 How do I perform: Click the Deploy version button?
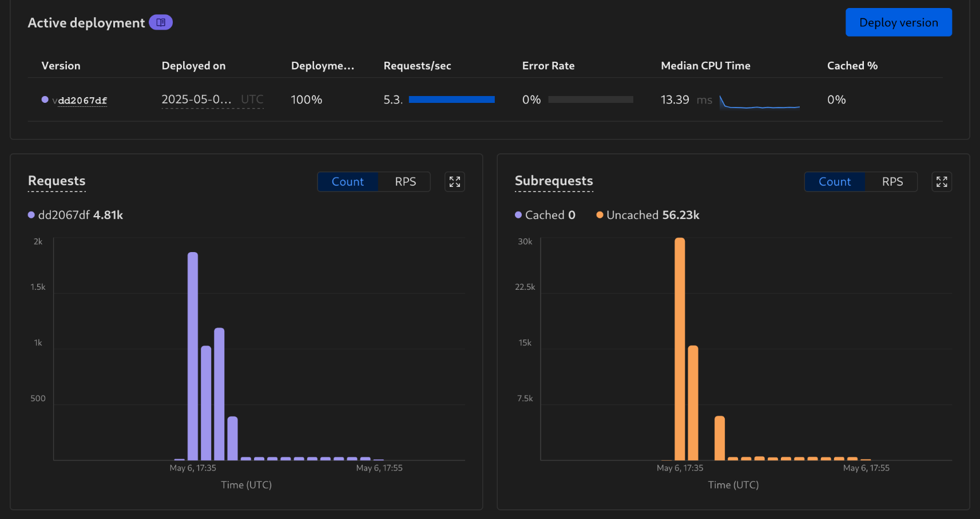[898, 22]
